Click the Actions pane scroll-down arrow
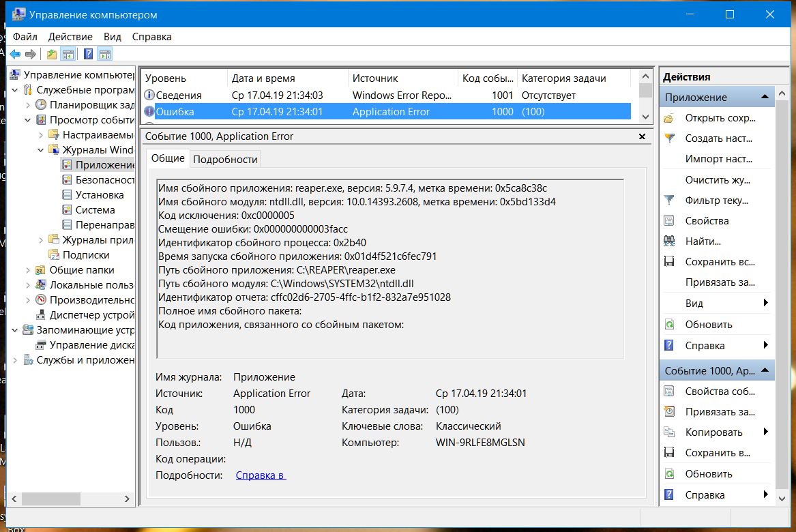Image resolution: width=796 pixels, height=532 pixels. click(782, 499)
